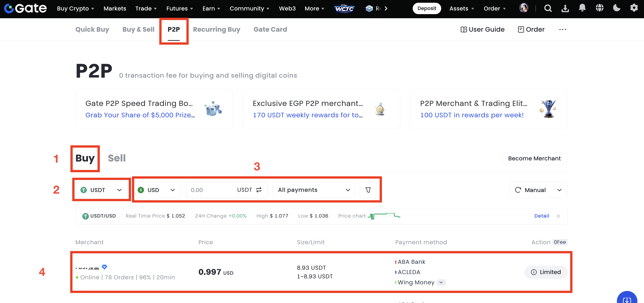Click the filter funnel icon
Image resolution: width=644 pixels, height=303 pixels.
pyautogui.click(x=368, y=190)
